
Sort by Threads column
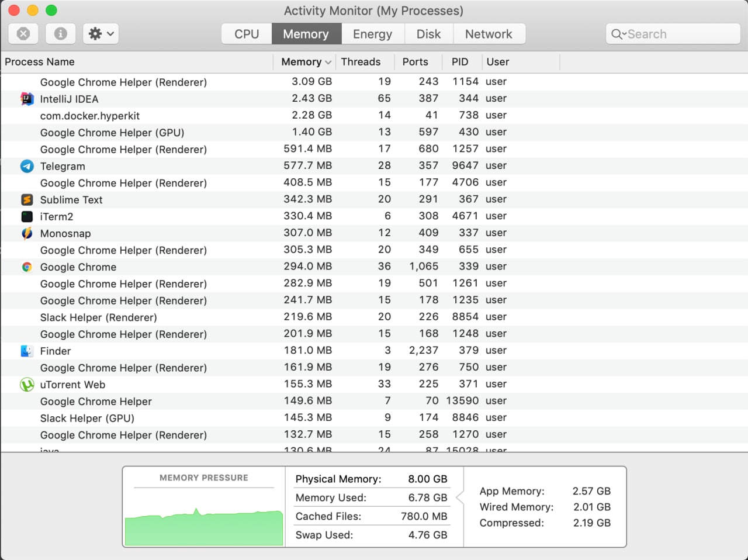pyautogui.click(x=361, y=62)
